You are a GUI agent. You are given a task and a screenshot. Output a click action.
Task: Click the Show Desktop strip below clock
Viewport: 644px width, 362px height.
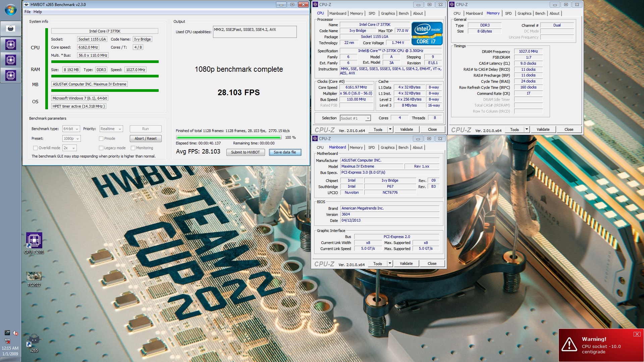pyautogui.click(x=10, y=360)
